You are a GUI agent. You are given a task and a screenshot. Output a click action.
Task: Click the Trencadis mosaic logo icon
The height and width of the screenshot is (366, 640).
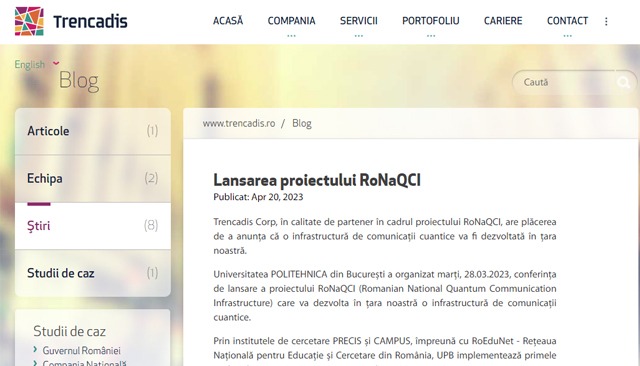tap(29, 21)
